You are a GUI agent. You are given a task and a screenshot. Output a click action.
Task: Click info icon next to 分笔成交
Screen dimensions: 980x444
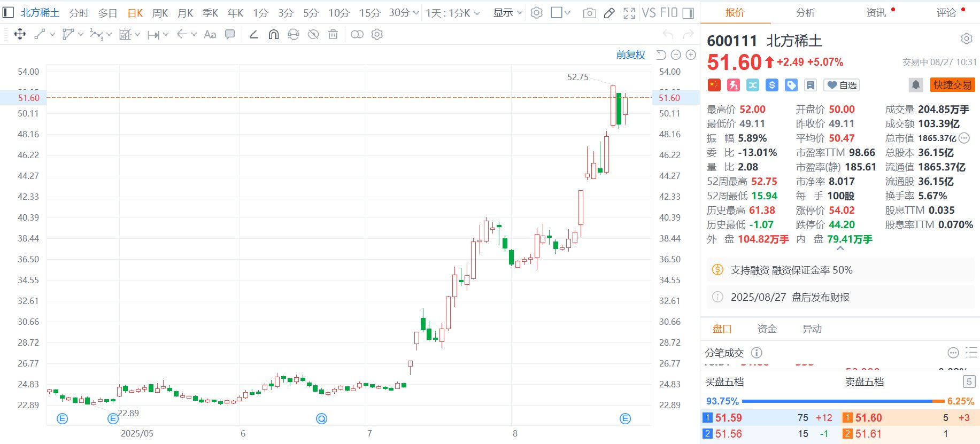coord(757,353)
